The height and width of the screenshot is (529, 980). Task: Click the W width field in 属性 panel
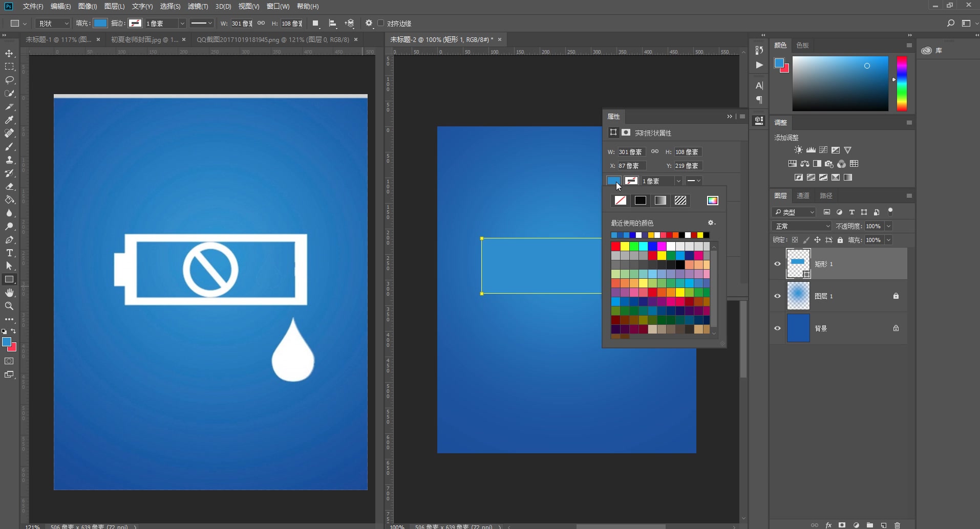(x=631, y=152)
